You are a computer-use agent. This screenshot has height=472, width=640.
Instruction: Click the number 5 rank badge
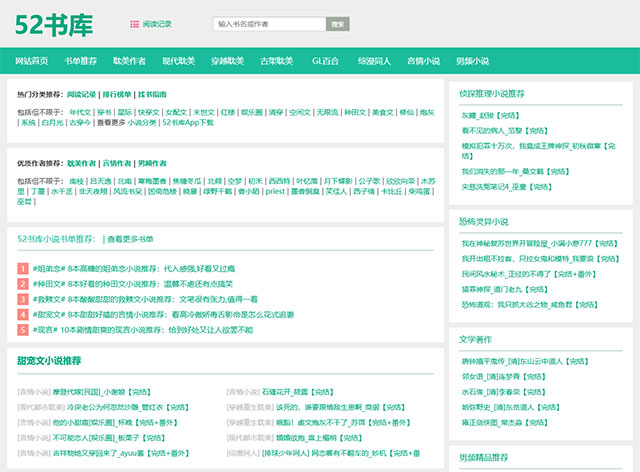pyautogui.click(x=23, y=328)
